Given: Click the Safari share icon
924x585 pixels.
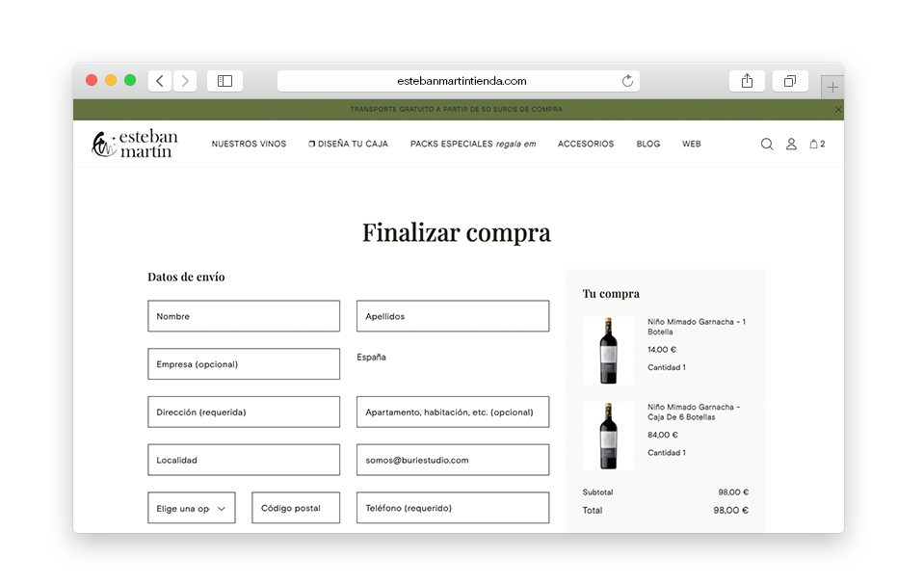Looking at the screenshot, I should pyautogui.click(x=747, y=81).
